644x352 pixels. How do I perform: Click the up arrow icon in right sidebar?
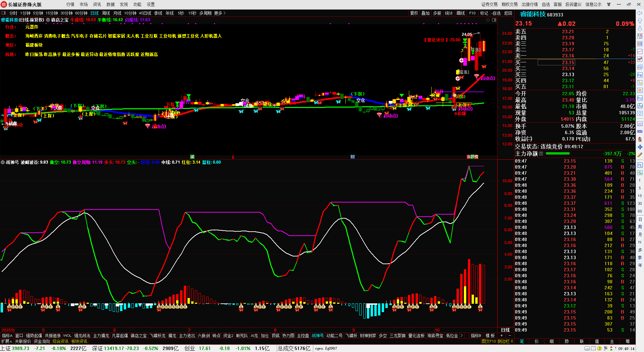(x=640, y=21)
